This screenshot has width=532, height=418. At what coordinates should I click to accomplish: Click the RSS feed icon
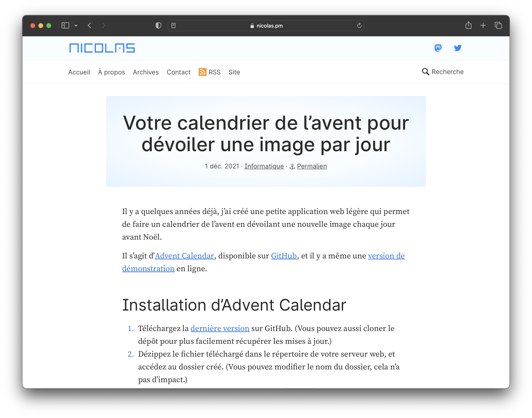202,72
